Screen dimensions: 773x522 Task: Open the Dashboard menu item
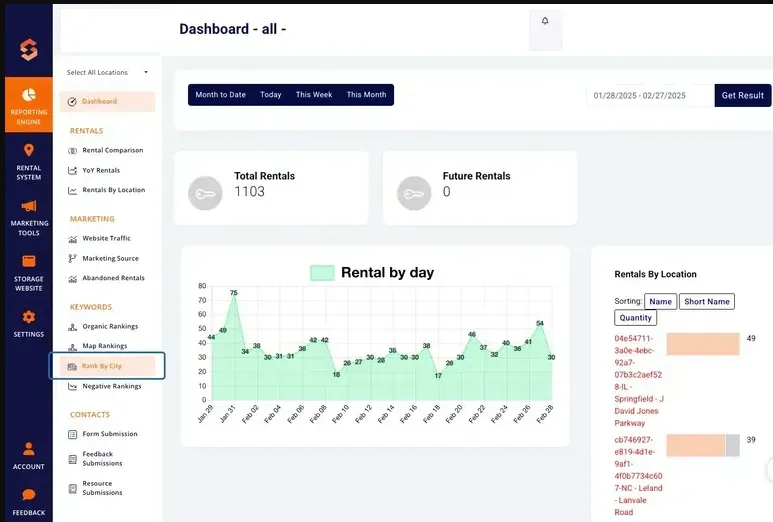[107, 102]
